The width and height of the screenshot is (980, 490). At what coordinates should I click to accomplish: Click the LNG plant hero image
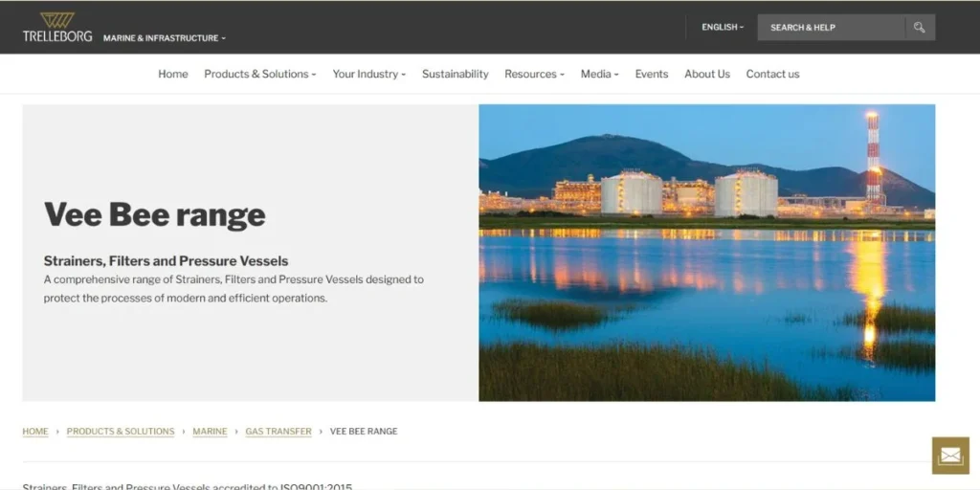coord(706,253)
